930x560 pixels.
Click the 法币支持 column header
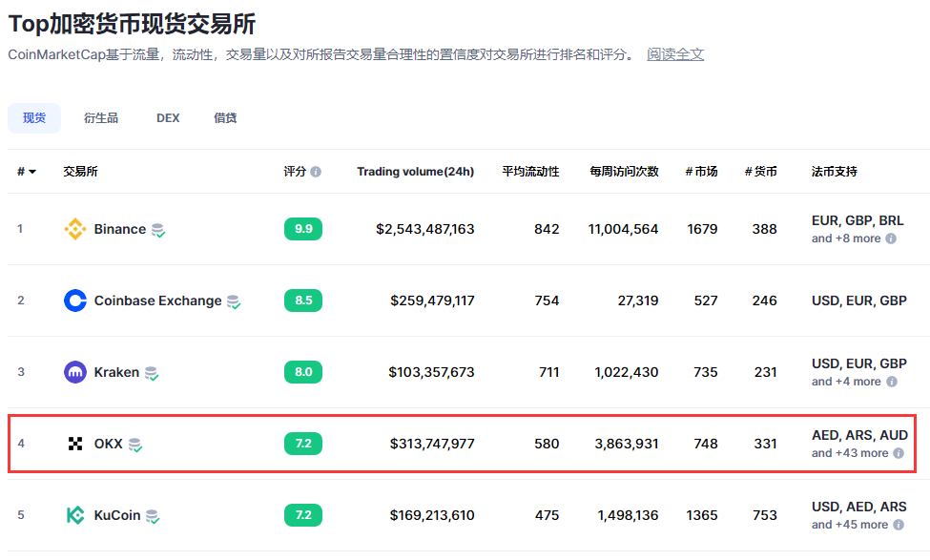[x=834, y=172]
